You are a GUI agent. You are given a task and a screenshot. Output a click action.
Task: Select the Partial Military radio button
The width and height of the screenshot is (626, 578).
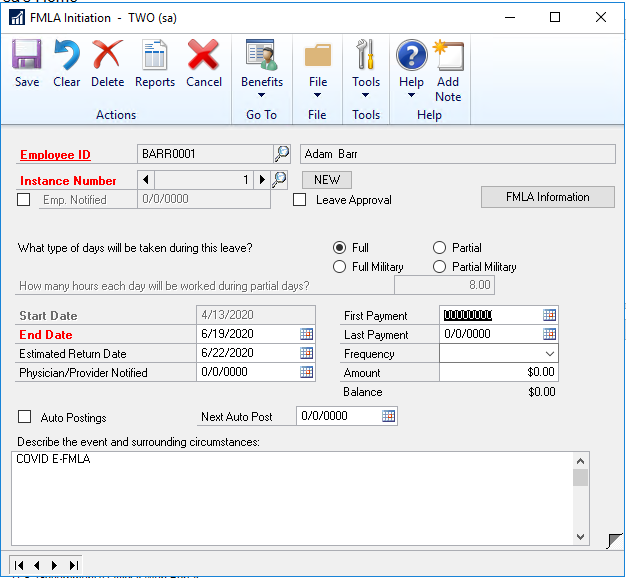[x=439, y=267]
